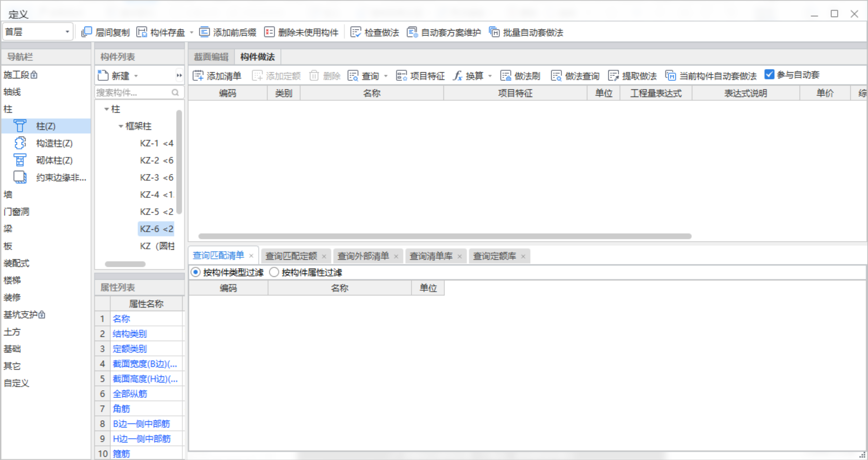Open 自动套方案维护 icon

coord(412,32)
